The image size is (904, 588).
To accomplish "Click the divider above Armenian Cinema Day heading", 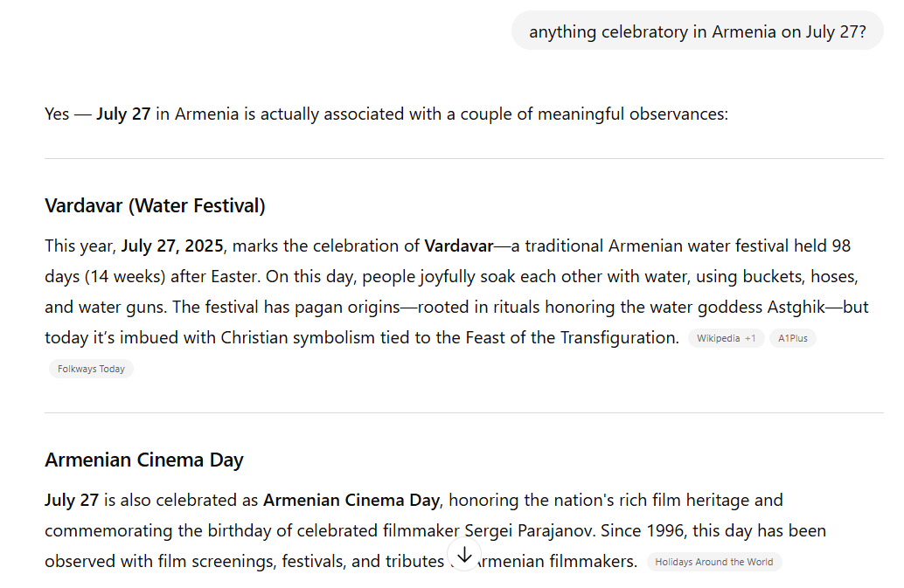I will tap(463, 412).
